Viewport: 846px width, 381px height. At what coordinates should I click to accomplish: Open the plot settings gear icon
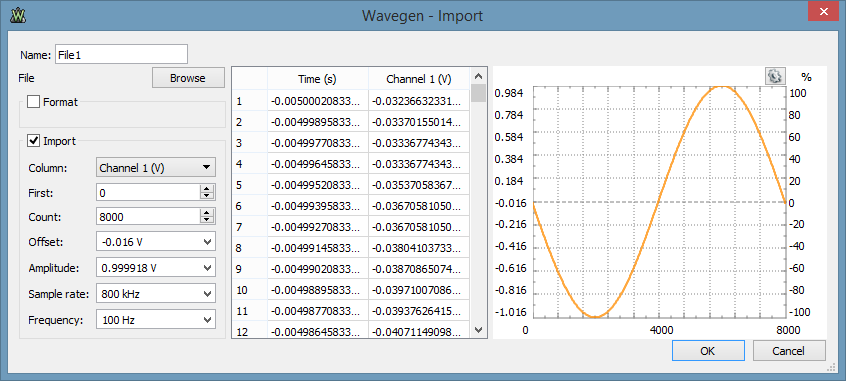pos(775,77)
